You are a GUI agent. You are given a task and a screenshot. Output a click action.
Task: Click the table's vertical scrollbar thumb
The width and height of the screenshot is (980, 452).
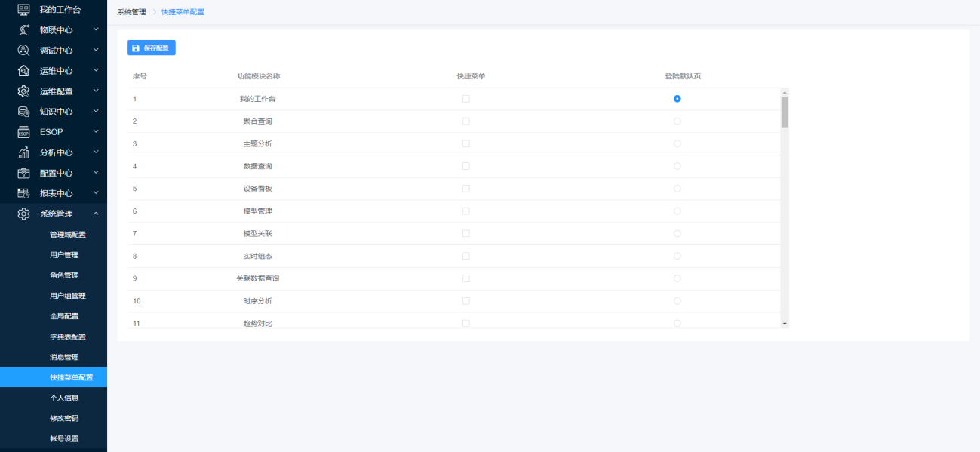785,111
